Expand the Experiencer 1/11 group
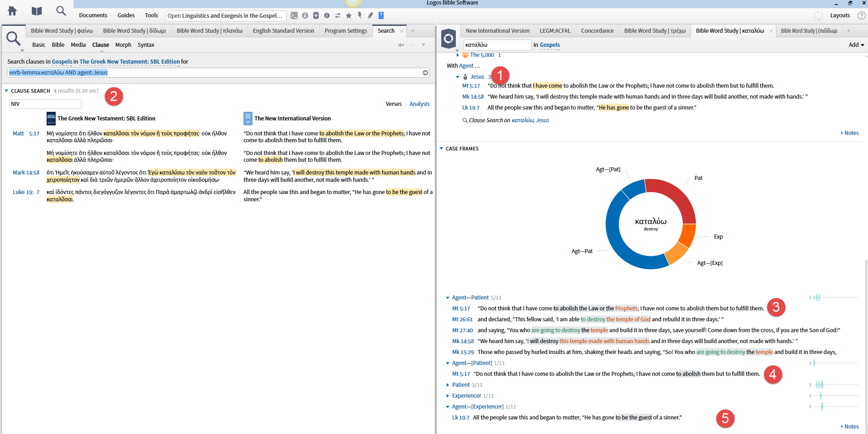This screenshot has height=434, width=868. [x=448, y=396]
